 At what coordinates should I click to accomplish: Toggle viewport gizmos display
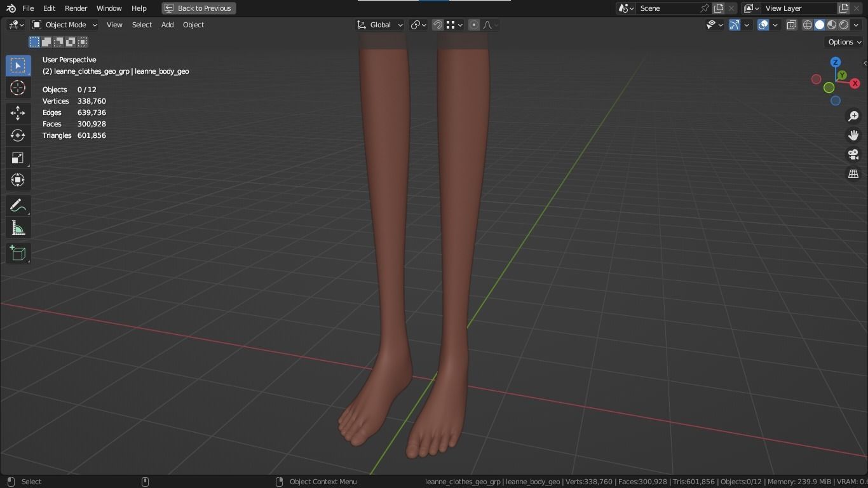(x=735, y=25)
